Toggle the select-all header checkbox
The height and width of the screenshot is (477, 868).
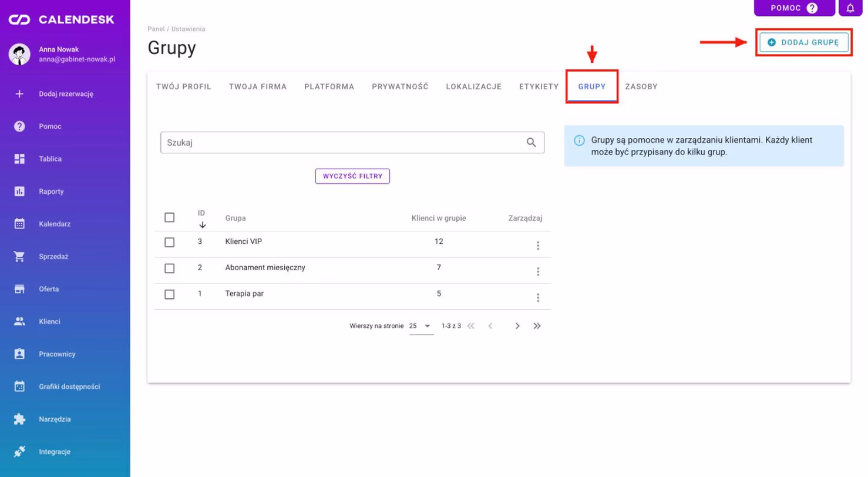[x=170, y=217]
